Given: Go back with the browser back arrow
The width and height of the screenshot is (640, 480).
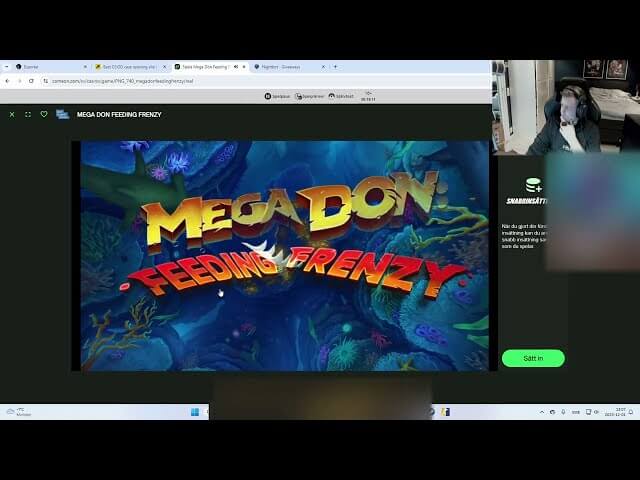Looking at the screenshot, I should [x=7, y=81].
